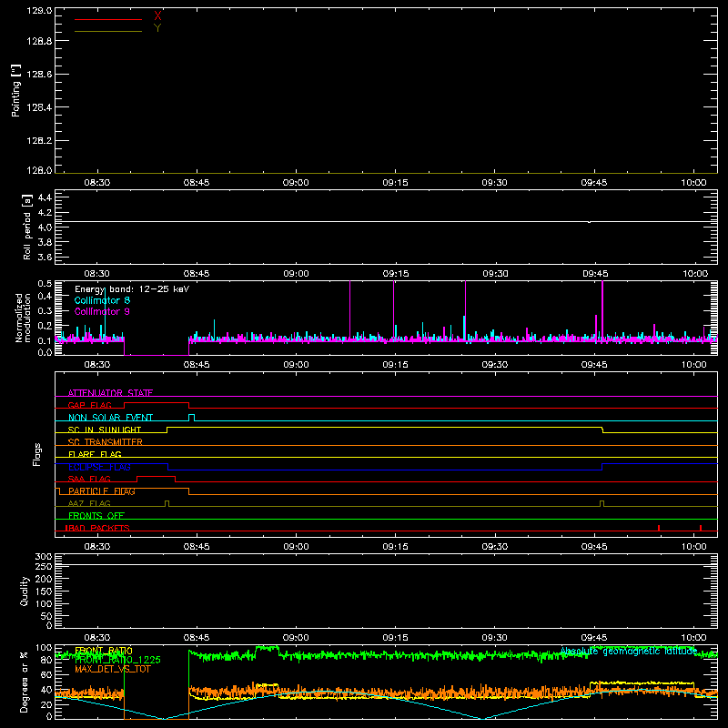Click the 4.4 tick label on Roll period axis

point(45,197)
